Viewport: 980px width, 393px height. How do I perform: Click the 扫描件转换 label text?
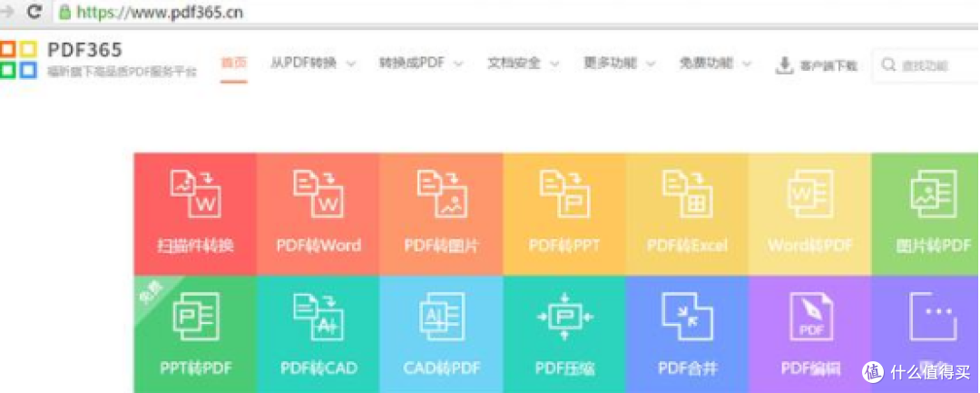pos(196,246)
